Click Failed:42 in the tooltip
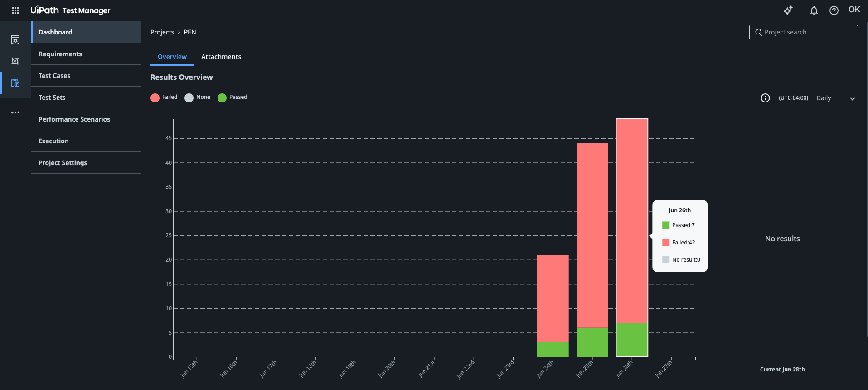Viewport: 868px width, 390px height. 679,243
